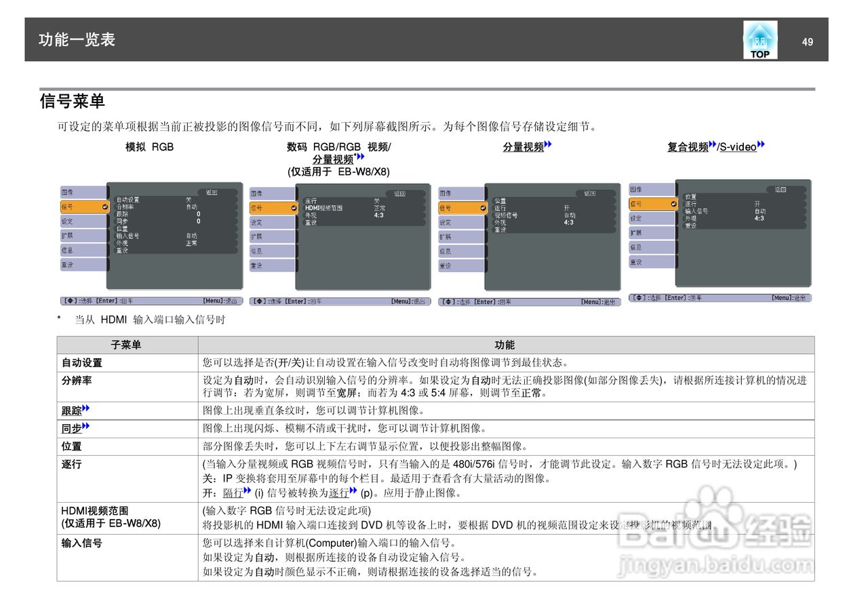
Task: Select 扩展 tab in 模拟 RGB menu screenshot
Action: tap(83, 235)
